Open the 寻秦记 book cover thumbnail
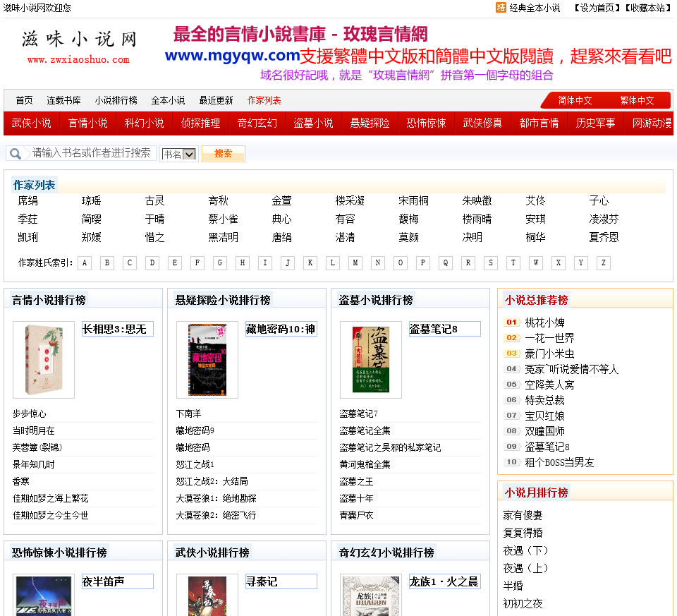677x616 pixels. pyautogui.click(x=207, y=595)
